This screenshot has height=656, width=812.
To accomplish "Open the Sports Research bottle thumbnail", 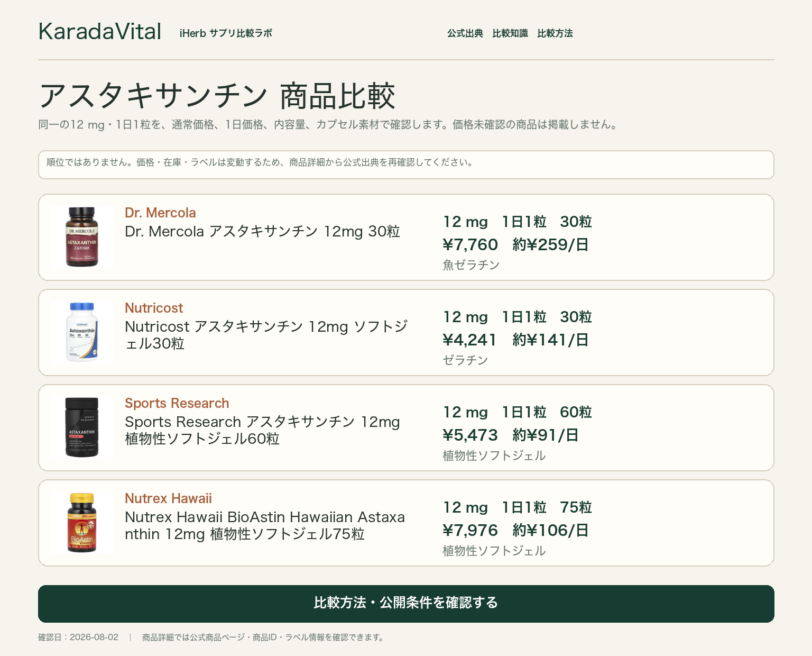I will coord(82,427).
